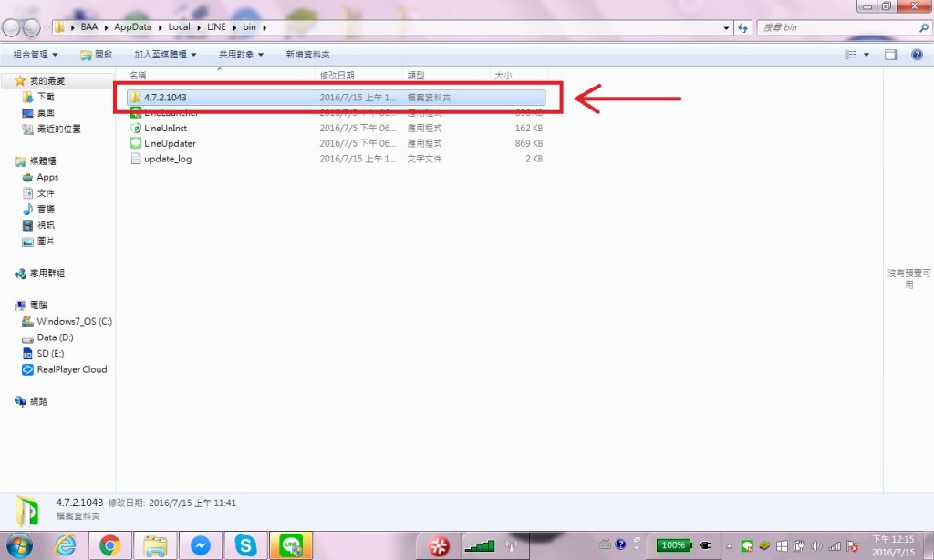Select 音樂 library in the sidebar
Screen dimensions: 934x560
coord(38,209)
